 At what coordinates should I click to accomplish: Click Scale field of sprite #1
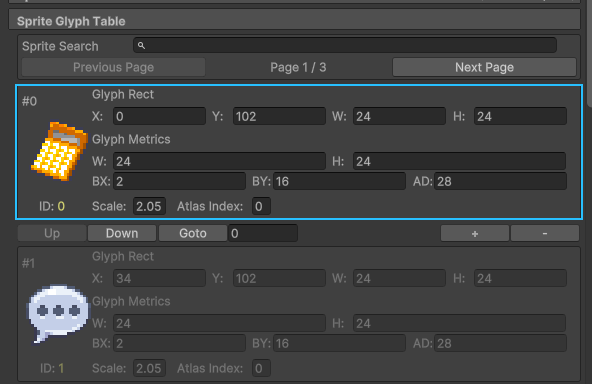coord(149,368)
